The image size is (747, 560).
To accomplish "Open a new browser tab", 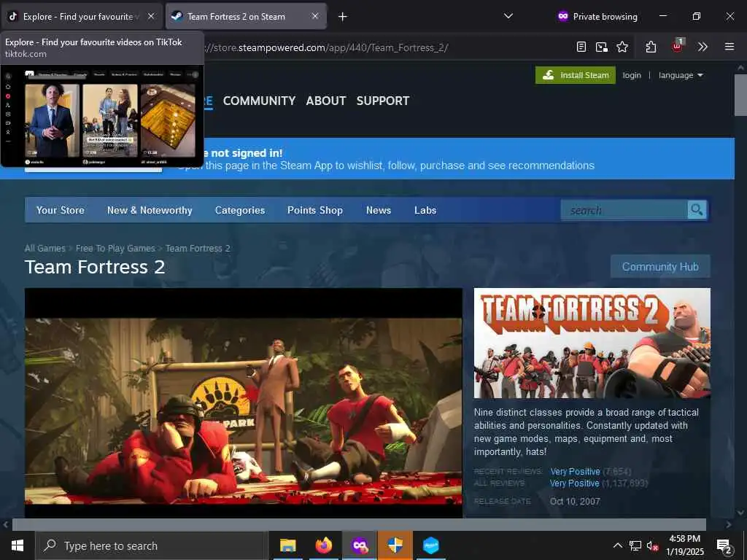I will coord(343,17).
